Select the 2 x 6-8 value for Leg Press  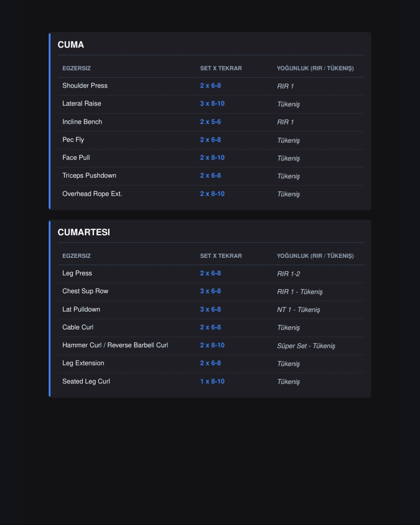(210, 273)
